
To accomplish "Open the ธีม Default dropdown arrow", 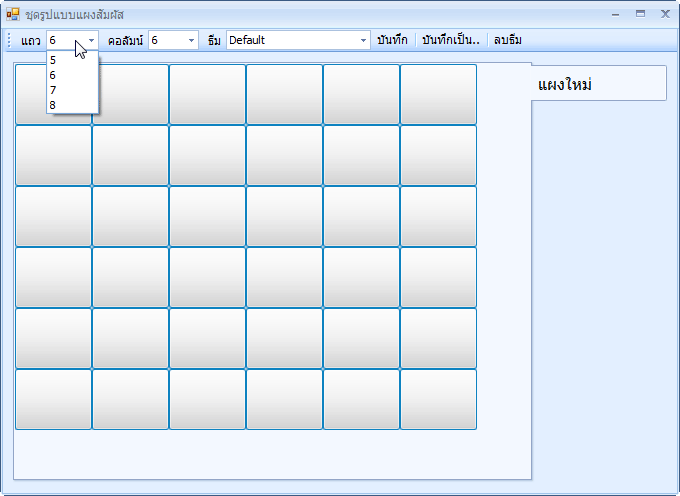I will pos(364,41).
